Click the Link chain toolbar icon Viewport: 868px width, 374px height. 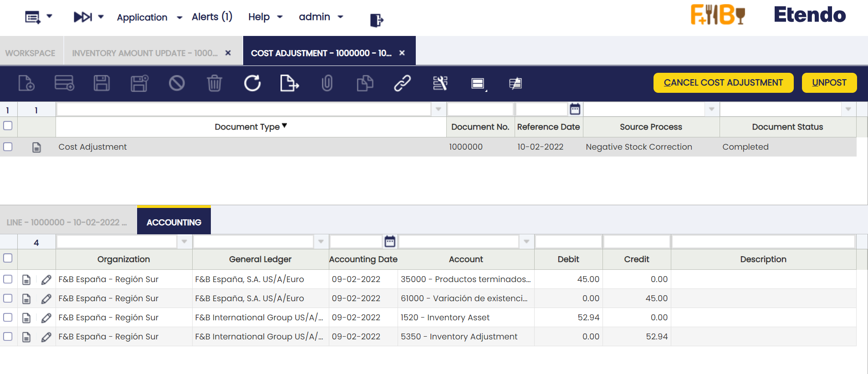[403, 83]
